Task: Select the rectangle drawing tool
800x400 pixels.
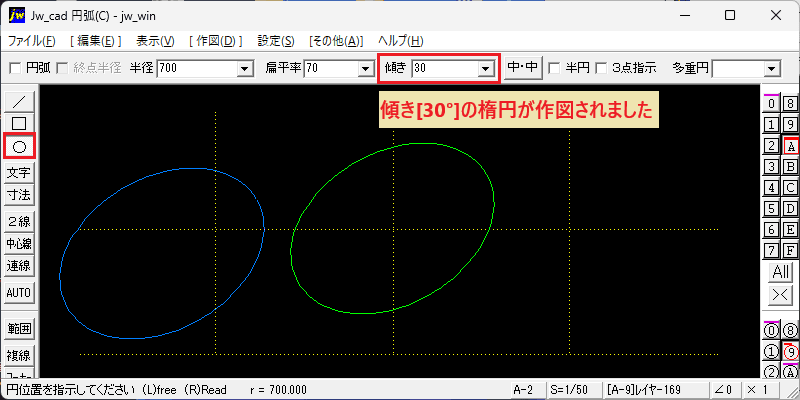Action: pos(19,123)
